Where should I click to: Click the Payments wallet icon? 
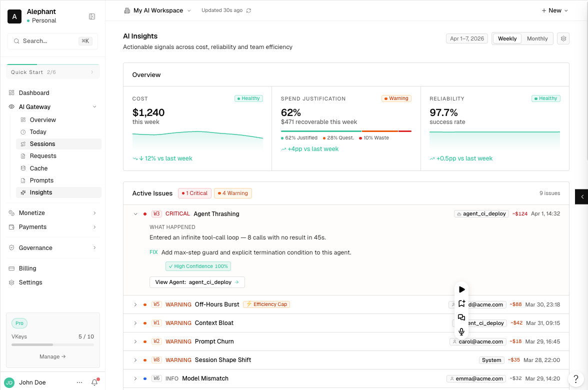coord(11,227)
